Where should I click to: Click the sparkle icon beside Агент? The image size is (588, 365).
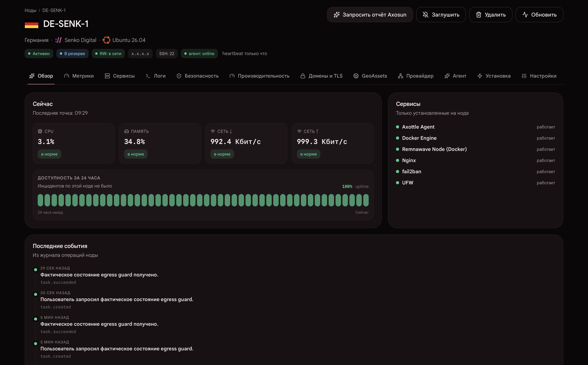coord(447,76)
